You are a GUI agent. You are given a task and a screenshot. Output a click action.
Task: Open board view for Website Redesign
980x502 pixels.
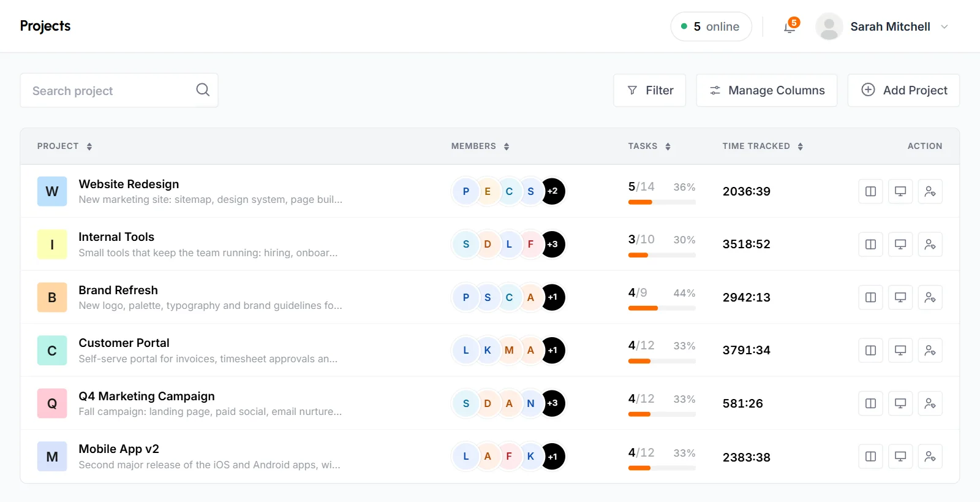(x=870, y=191)
